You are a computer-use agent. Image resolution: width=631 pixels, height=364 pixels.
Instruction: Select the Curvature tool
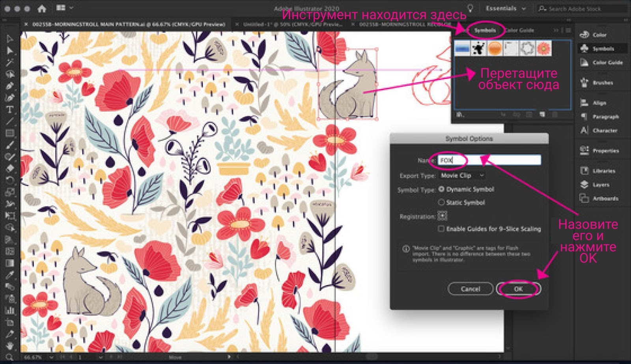coord(10,98)
